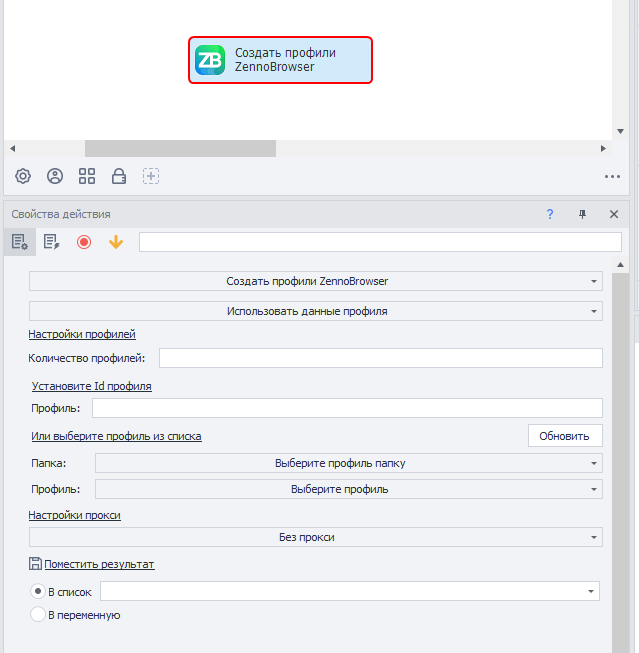Click the properties panel vertical scrollbar thumb

coord(620,462)
